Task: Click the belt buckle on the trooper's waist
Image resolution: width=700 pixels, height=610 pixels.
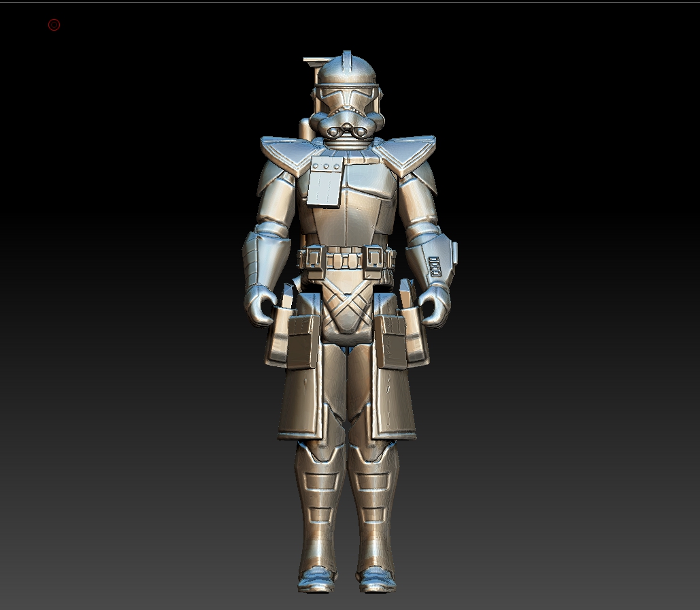Action: pyautogui.click(x=346, y=260)
